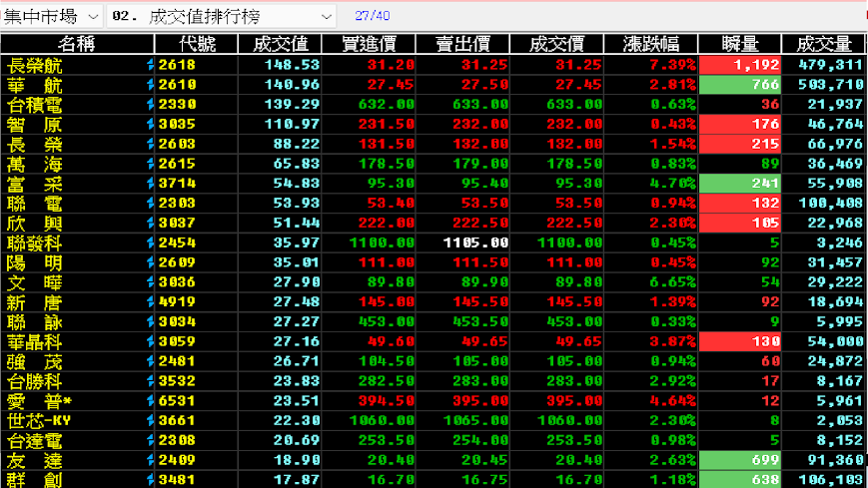
Task: Select the 世芯-KY stock name
Action: pyautogui.click(x=39, y=421)
